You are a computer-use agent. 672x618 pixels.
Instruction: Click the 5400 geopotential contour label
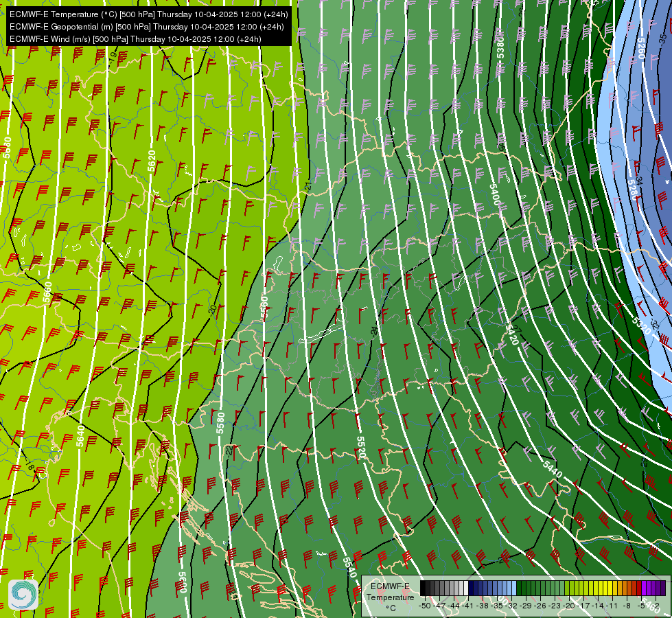click(x=495, y=195)
